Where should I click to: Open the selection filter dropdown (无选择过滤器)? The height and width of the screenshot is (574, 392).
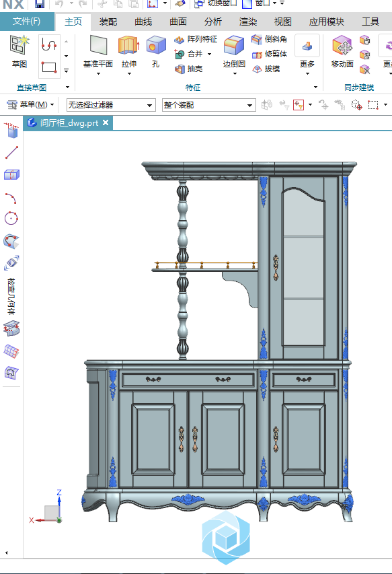tap(111, 105)
